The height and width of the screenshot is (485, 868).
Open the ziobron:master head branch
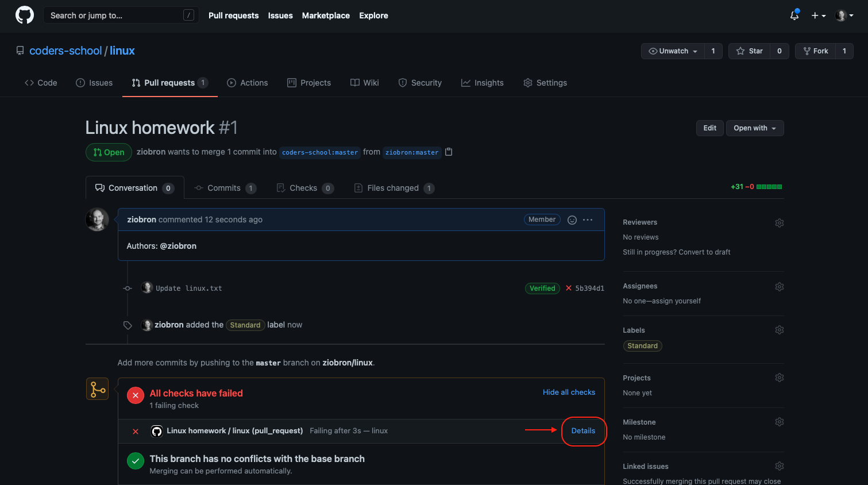(412, 152)
